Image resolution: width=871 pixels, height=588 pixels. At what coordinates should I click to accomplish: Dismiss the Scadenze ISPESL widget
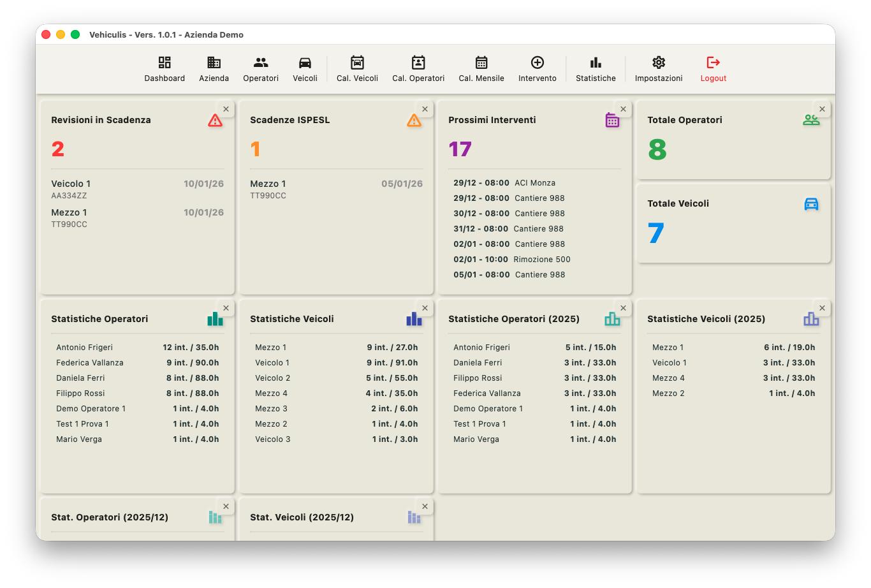pos(425,109)
